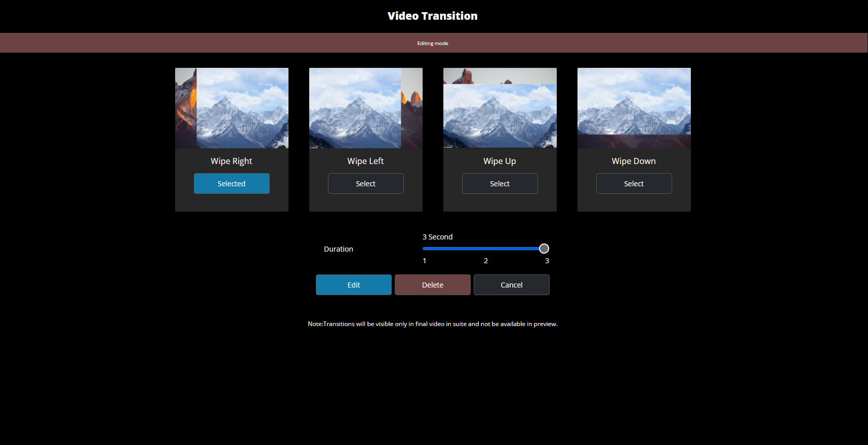Image resolution: width=868 pixels, height=445 pixels.
Task: Click the Wipe Up preview thumbnail
Action: (x=500, y=108)
